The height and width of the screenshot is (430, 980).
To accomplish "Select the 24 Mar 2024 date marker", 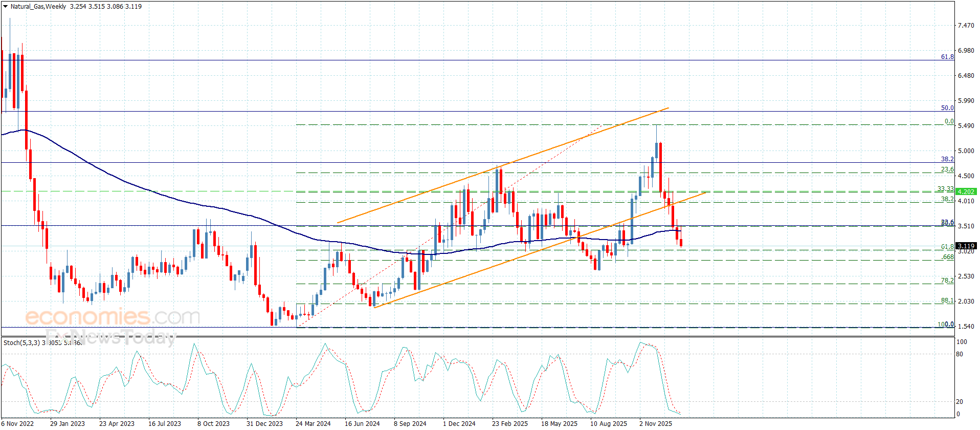I will tap(313, 423).
